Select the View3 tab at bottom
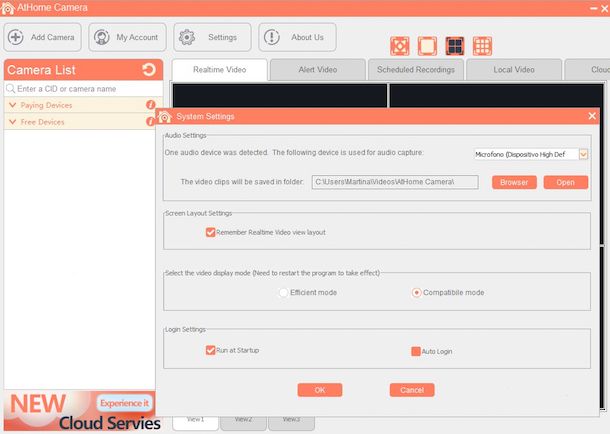610x434 pixels. pyautogui.click(x=291, y=423)
